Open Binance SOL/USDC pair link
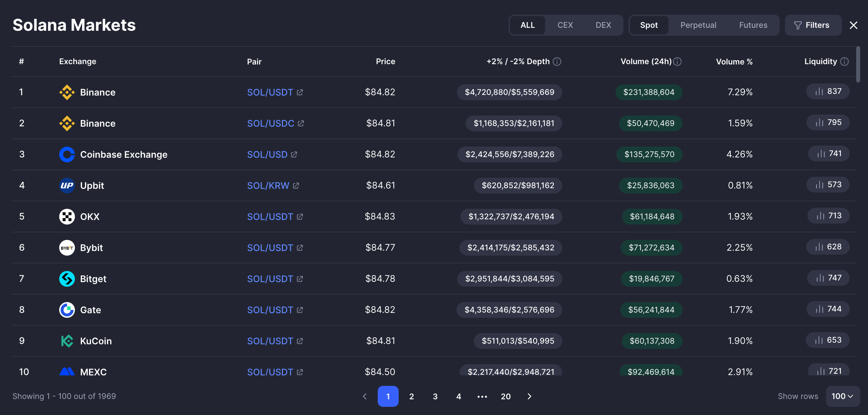868x415 pixels. click(270, 123)
